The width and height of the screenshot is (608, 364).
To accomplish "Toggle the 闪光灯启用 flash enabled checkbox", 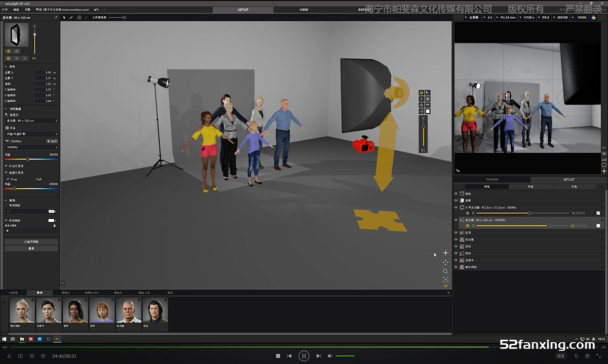I will coord(7,166).
